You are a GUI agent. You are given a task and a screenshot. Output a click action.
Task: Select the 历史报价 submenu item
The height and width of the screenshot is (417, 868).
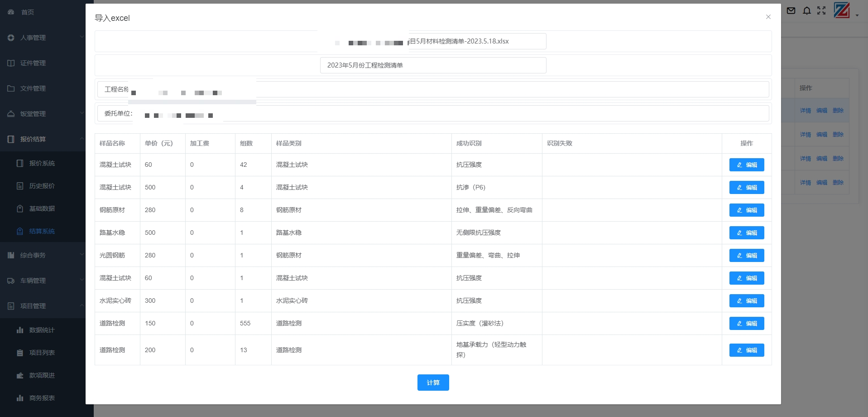pyautogui.click(x=43, y=186)
